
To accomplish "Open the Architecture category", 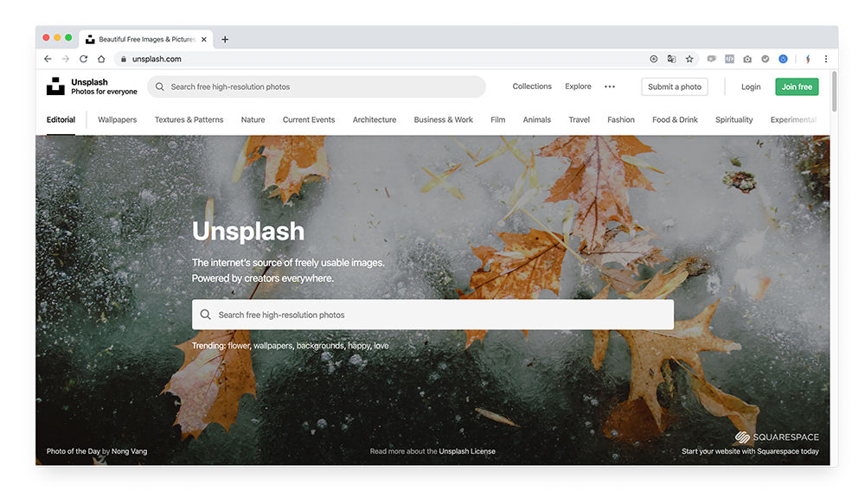I will coord(374,119).
